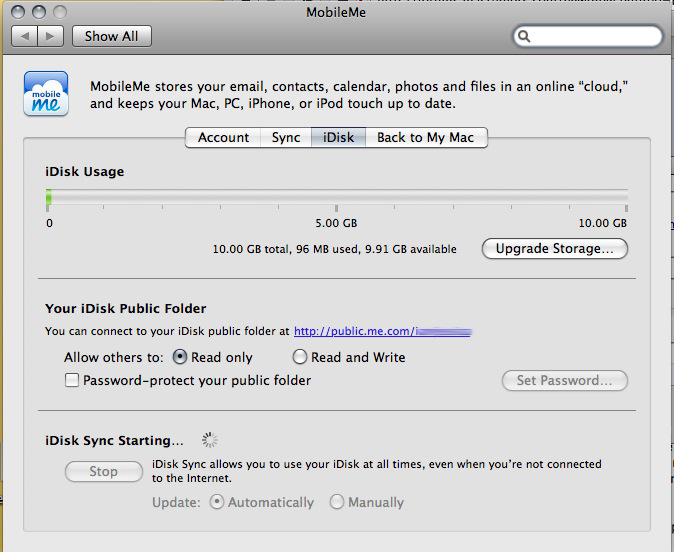Click the Set Password button

pos(564,380)
